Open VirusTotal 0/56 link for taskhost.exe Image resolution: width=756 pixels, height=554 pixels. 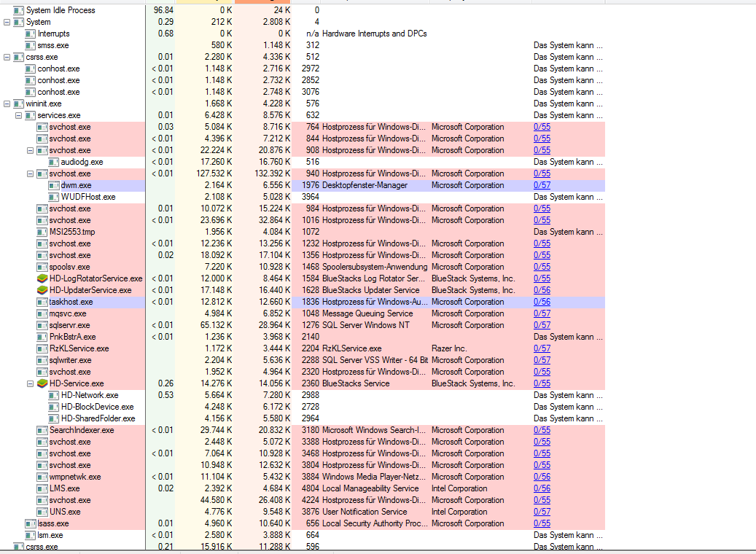pyautogui.click(x=542, y=302)
